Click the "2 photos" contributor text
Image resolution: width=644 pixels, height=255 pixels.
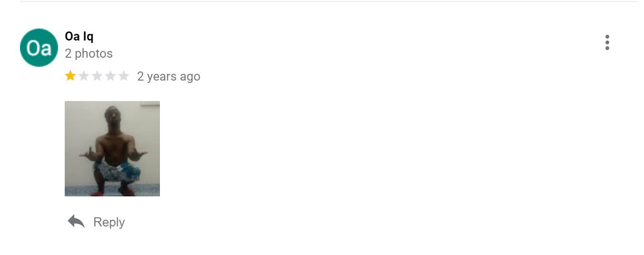89,53
